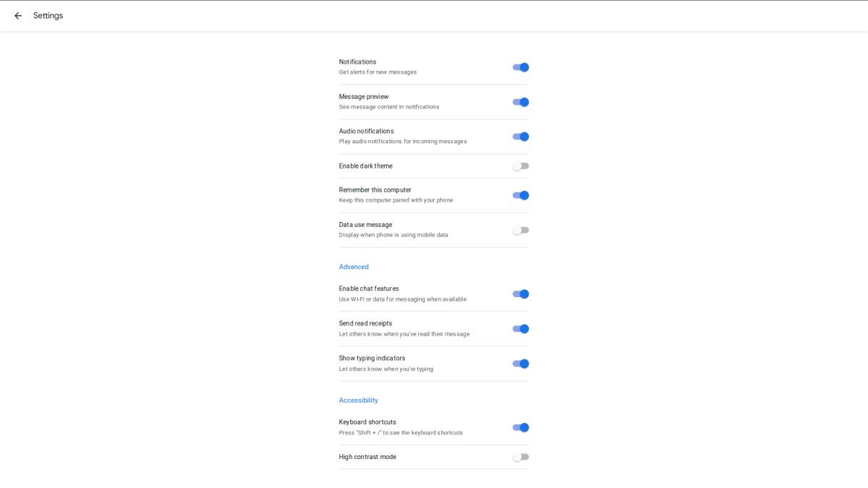
Task: Click "Keep this computer paired with your phone" text
Action: click(396, 200)
